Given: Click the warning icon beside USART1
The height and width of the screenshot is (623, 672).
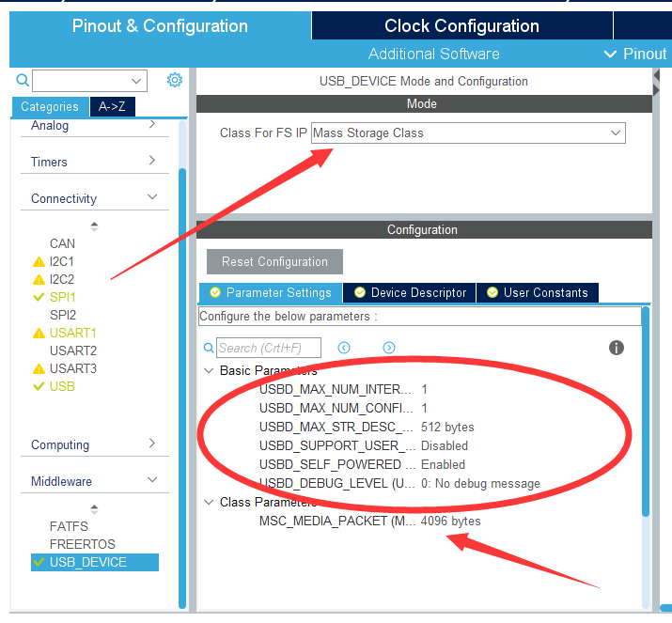Looking at the screenshot, I should [x=39, y=333].
